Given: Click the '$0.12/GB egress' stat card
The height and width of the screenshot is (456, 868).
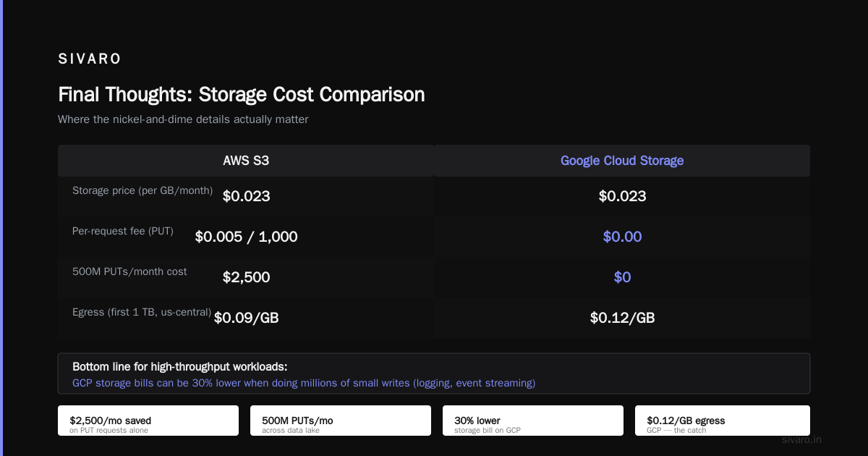Looking at the screenshot, I should coord(723,421).
